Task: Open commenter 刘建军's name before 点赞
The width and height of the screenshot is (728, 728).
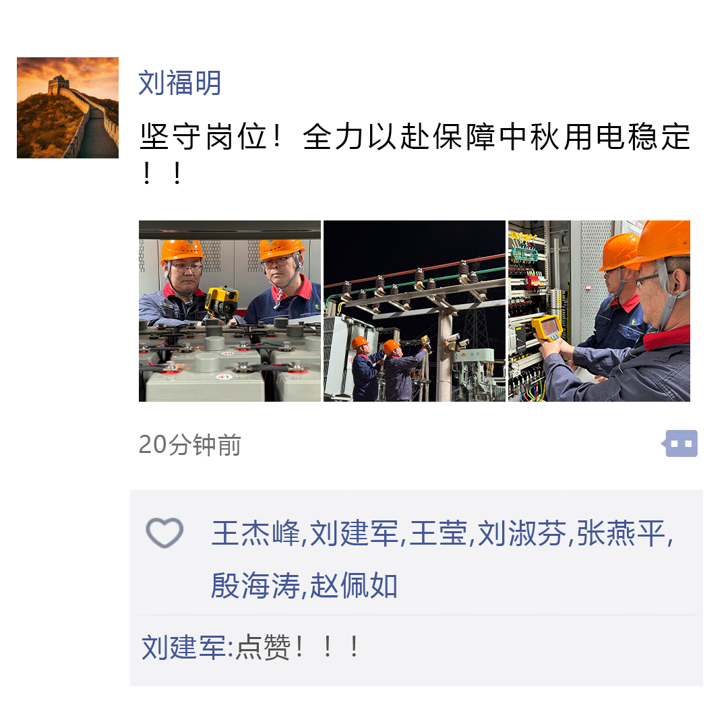Action: tap(185, 647)
